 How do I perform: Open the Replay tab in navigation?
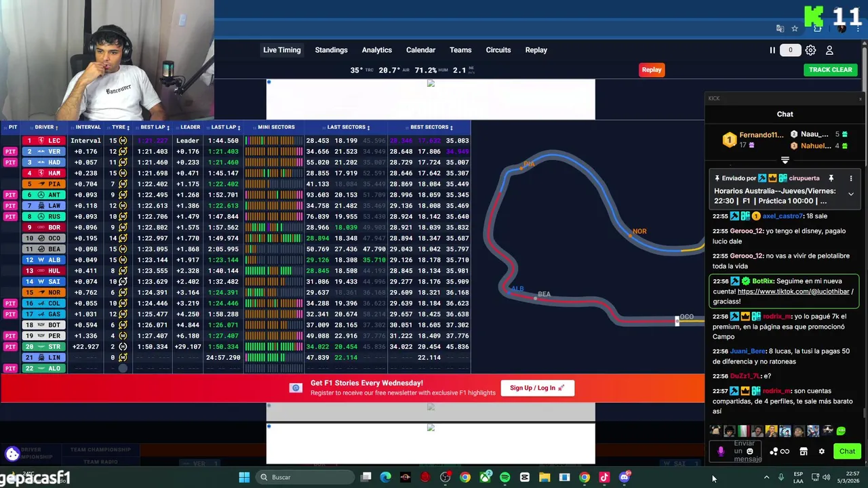[536, 50]
